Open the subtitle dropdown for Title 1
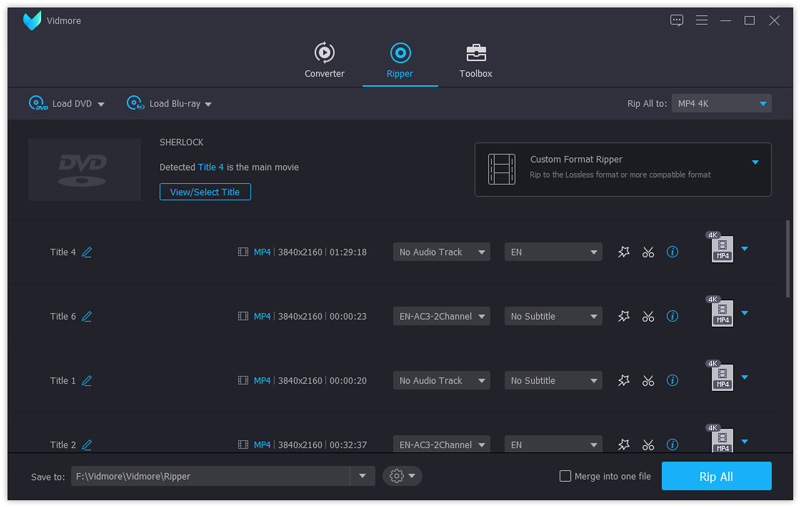Screen dimensions: 800x507 tap(553, 380)
